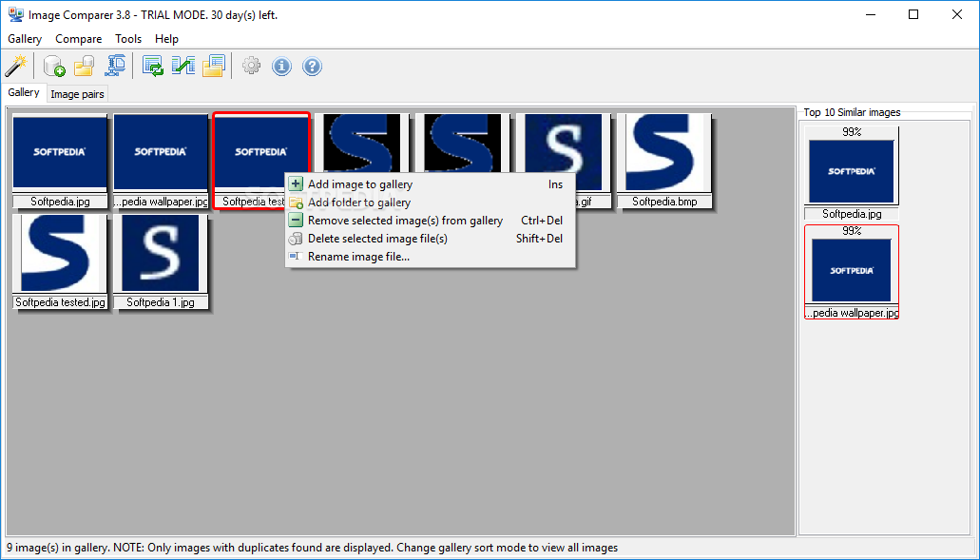Choose Add image to gallery
This screenshot has width=980, height=560.
click(x=430, y=184)
